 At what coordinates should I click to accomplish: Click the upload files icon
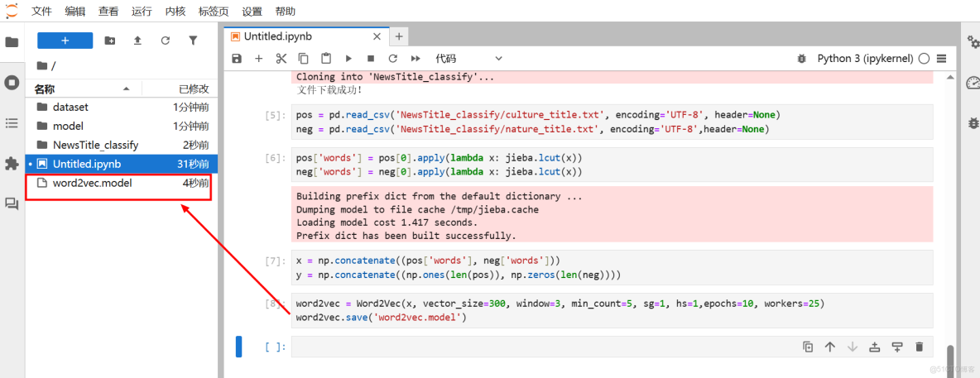pos(137,41)
